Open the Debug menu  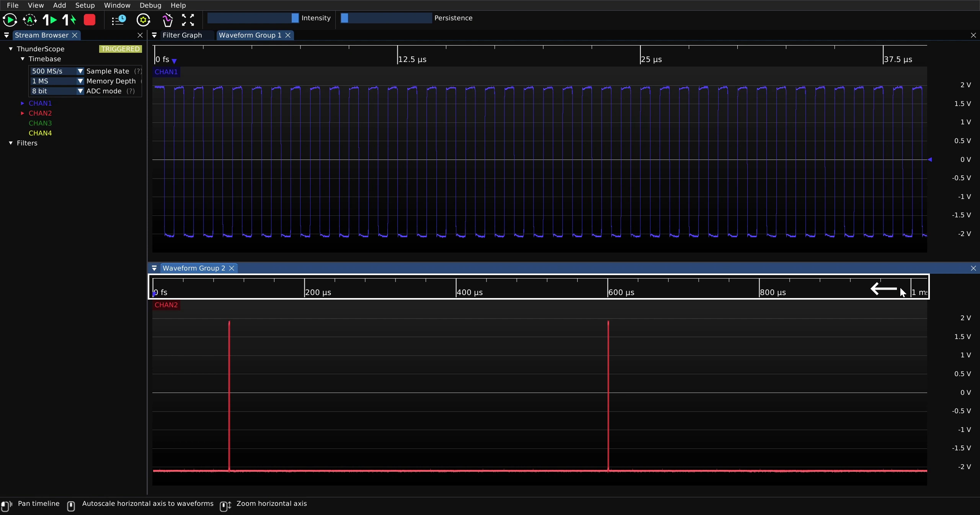coord(150,5)
